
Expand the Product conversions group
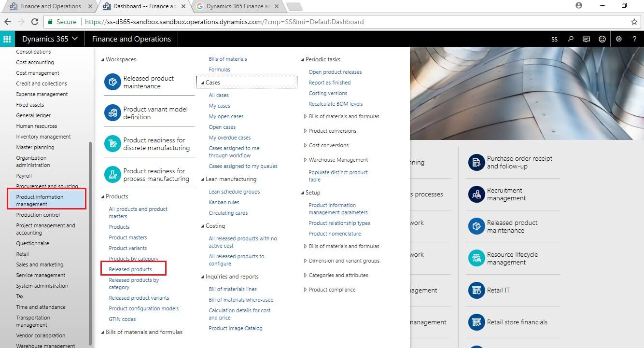305,131
